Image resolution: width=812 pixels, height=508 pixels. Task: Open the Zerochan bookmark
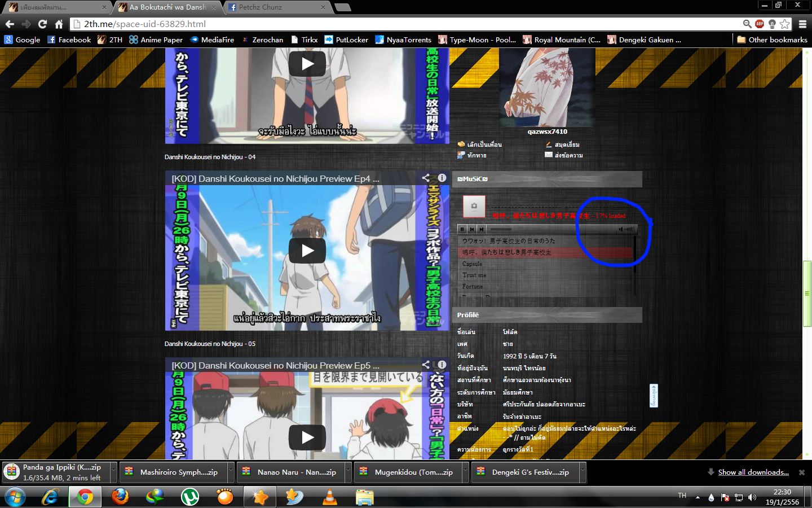(x=262, y=40)
